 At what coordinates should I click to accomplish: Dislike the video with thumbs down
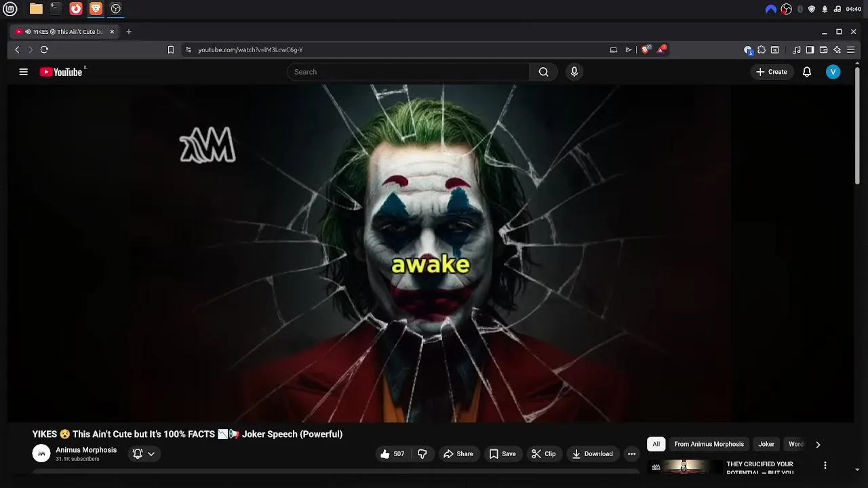(x=422, y=454)
